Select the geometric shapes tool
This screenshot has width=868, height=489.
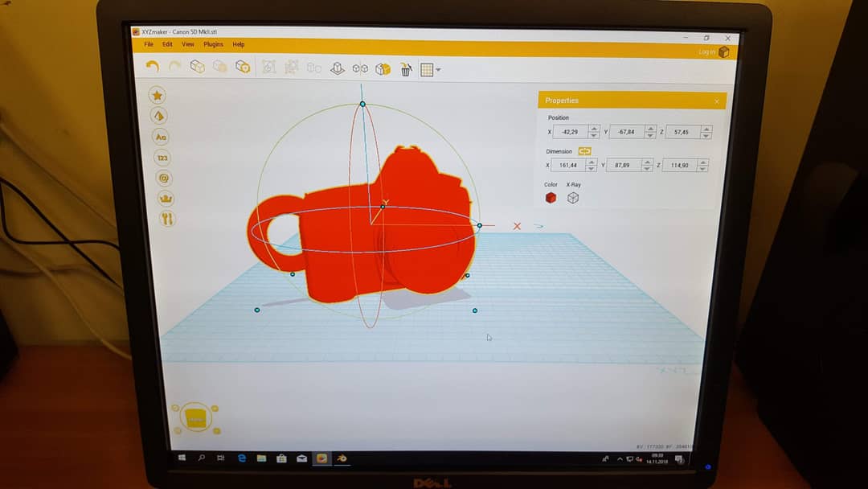point(159,116)
